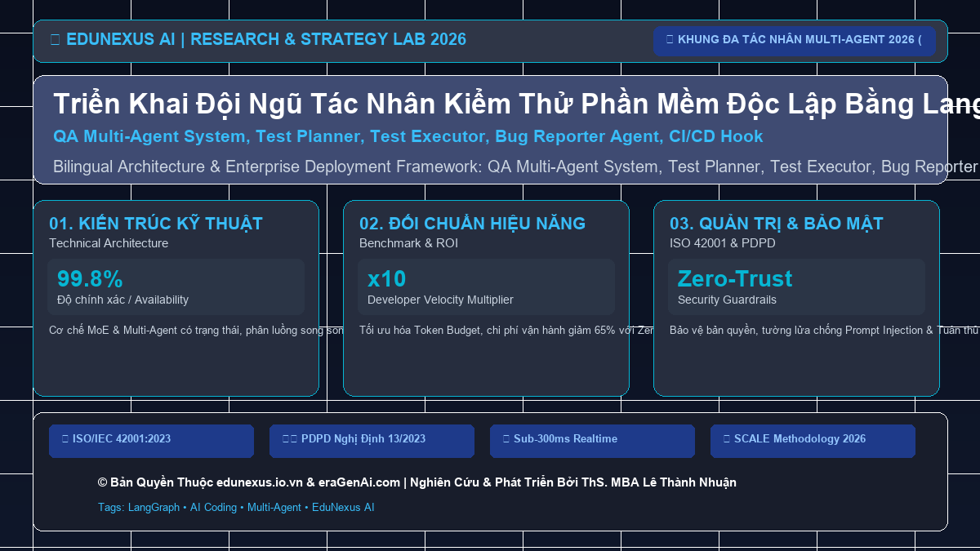Select the Bilingual Architecture & Enterprise Deployment line
The height and width of the screenshot is (551, 980).
point(514,167)
